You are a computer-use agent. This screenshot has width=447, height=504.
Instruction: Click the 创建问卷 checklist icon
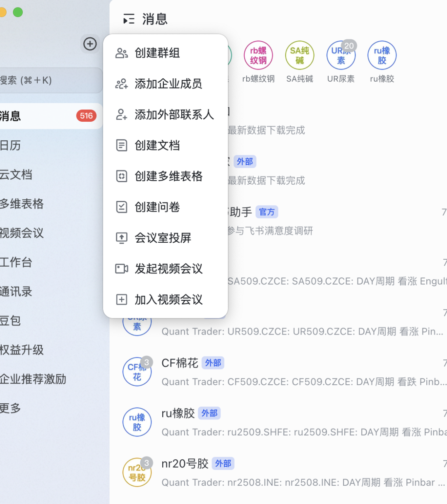121,207
